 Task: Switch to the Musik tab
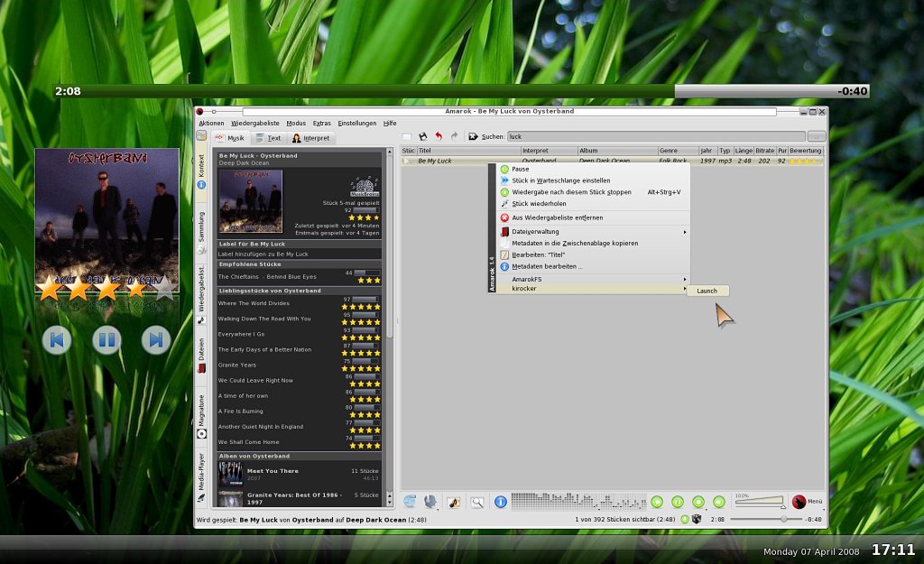(x=230, y=138)
